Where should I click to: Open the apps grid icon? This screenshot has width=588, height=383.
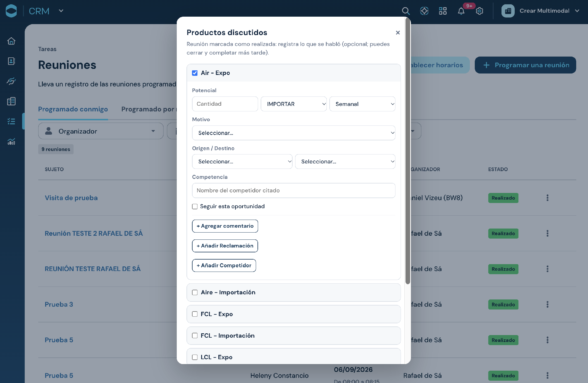click(443, 11)
